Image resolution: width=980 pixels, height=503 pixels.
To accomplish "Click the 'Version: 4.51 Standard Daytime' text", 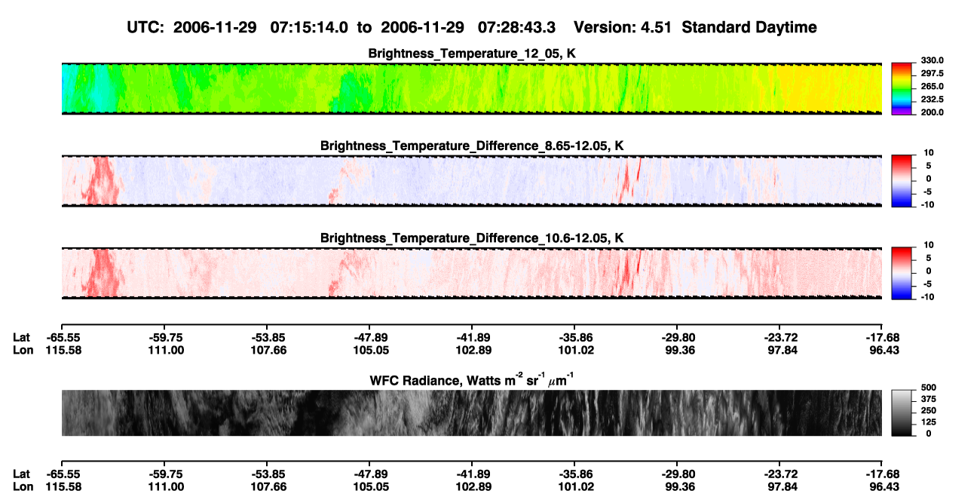I will pyautogui.click(x=695, y=28).
